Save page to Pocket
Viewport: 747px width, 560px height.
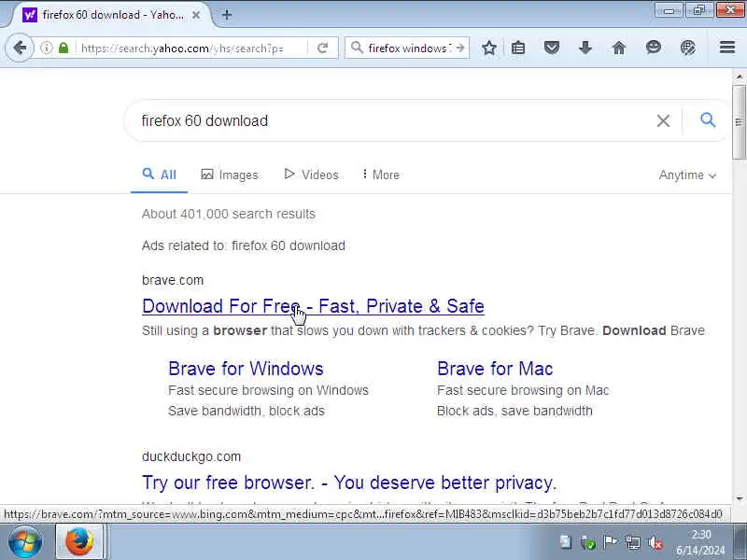pyautogui.click(x=552, y=48)
